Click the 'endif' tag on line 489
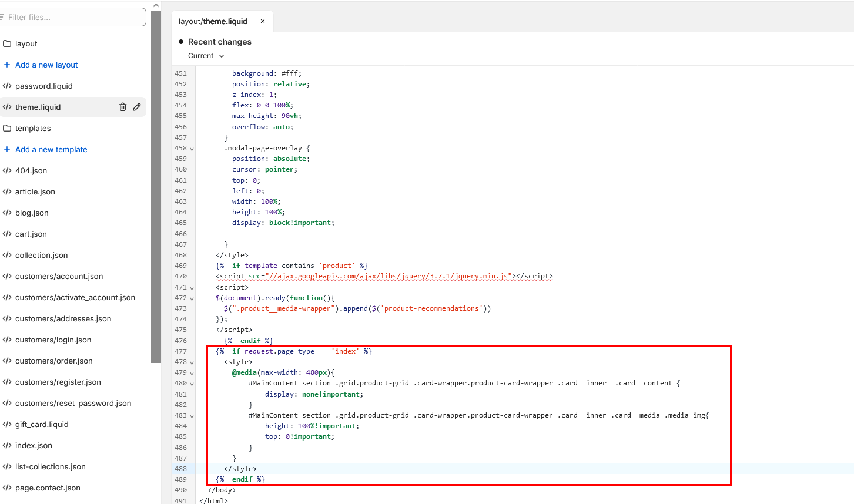Screen dimensions: 854x504 [240, 479]
